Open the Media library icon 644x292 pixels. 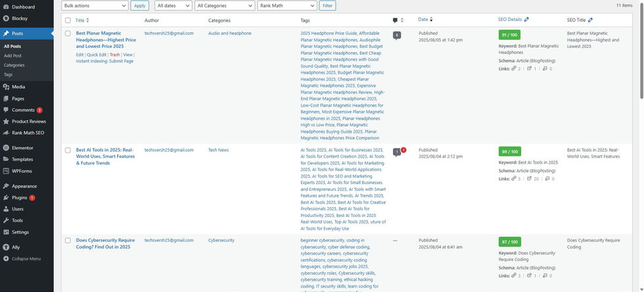pos(6,87)
